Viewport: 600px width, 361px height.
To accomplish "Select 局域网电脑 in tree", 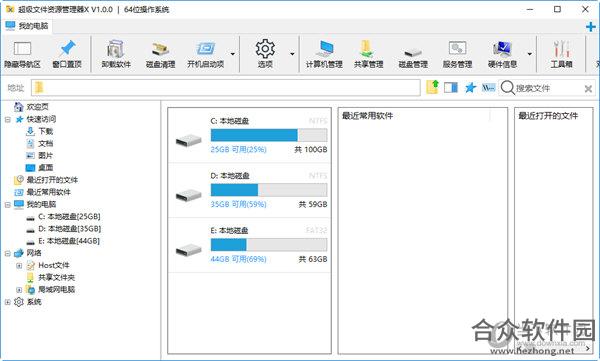I will [x=56, y=290].
